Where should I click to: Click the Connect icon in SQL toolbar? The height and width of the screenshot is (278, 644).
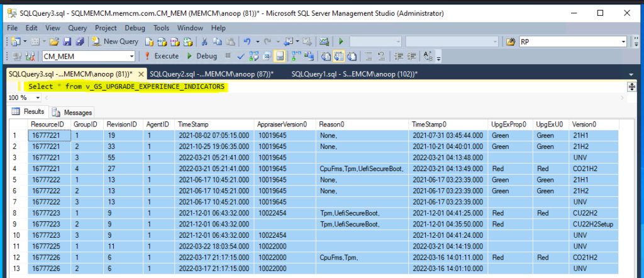(17, 56)
